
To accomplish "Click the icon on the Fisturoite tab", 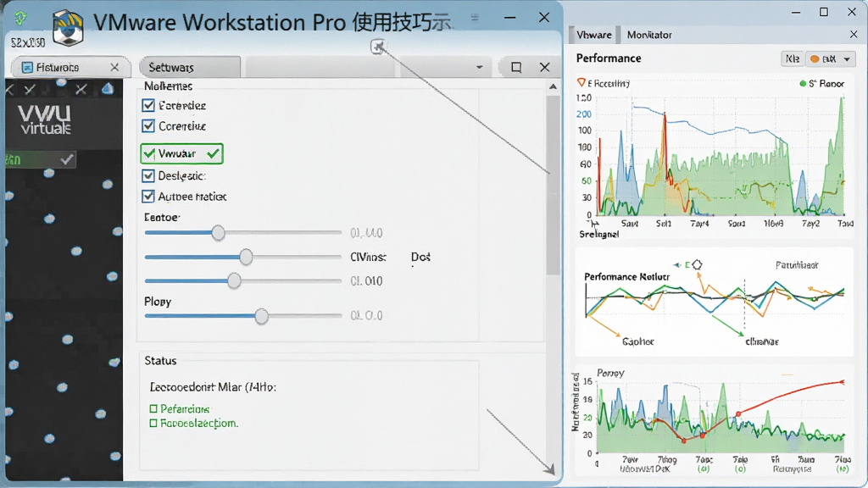I will pyautogui.click(x=27, y=68).
